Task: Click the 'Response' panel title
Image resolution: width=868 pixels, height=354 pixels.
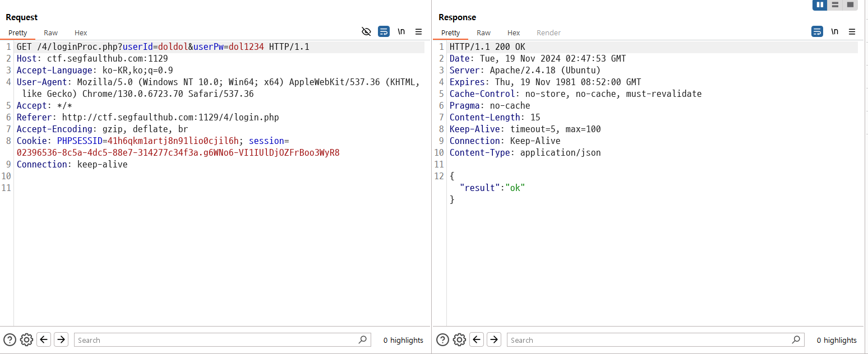Action: 458,17
